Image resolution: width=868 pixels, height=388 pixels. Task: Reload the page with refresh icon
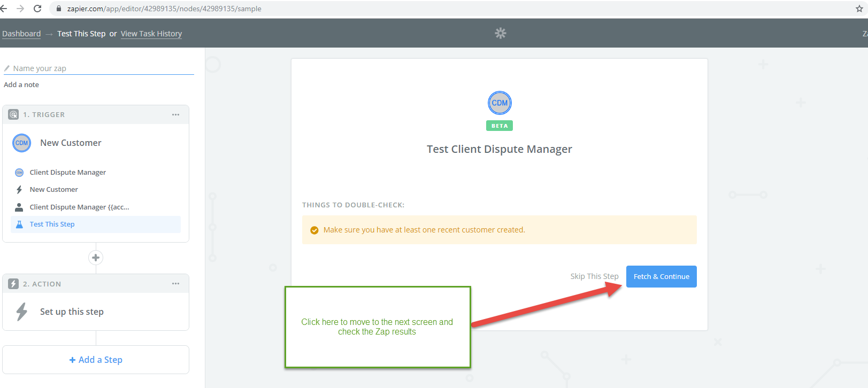click(x=37, y=9)
